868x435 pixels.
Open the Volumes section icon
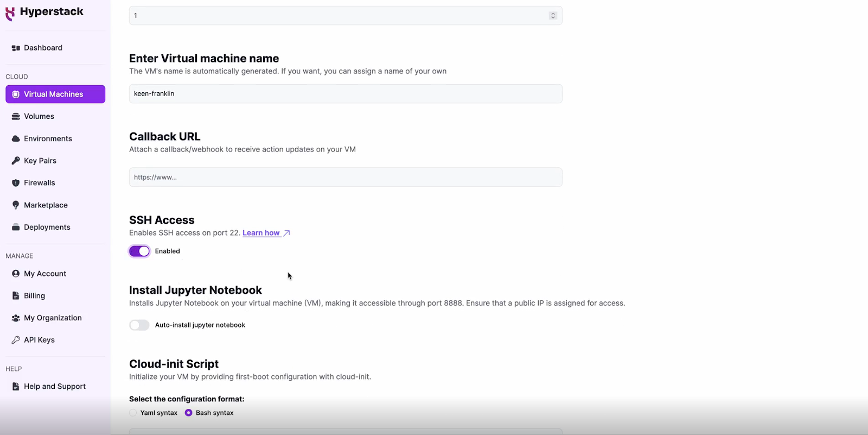tap(16, 116)
